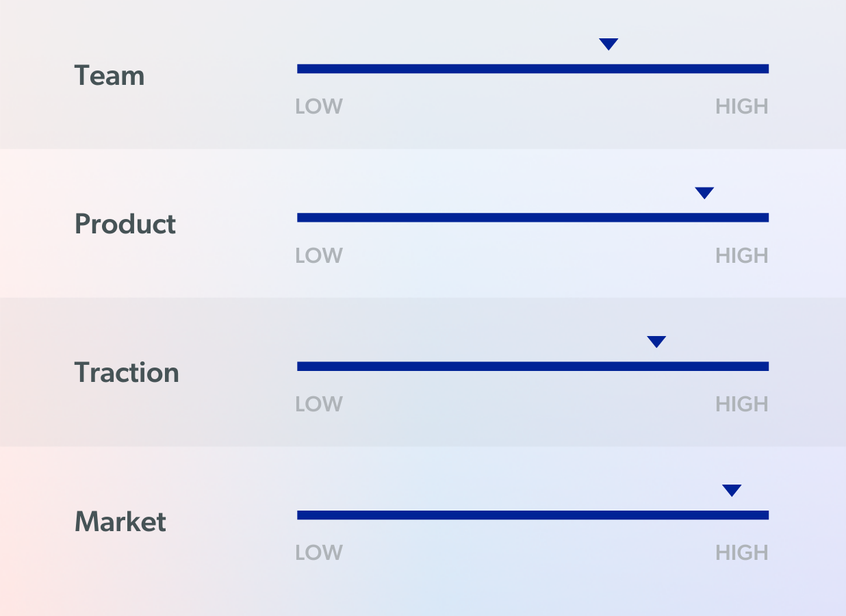
Task: Select the Traction row label
Action: tap(127, 372)
